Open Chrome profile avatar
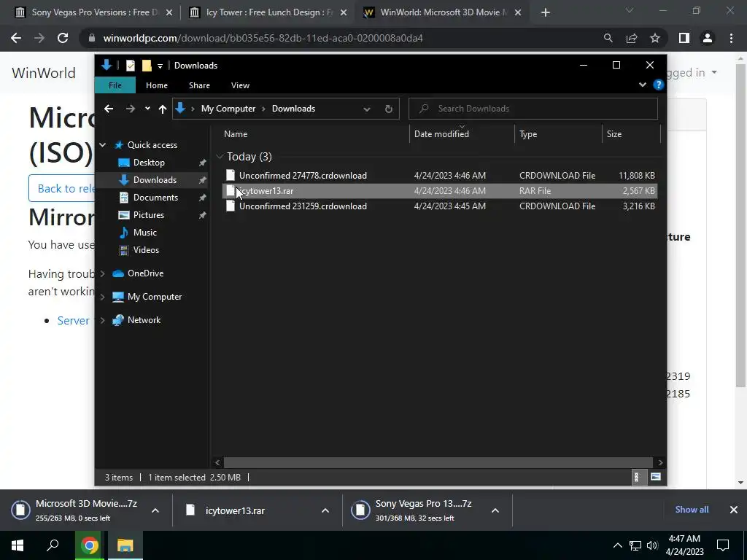 point(708,38)
